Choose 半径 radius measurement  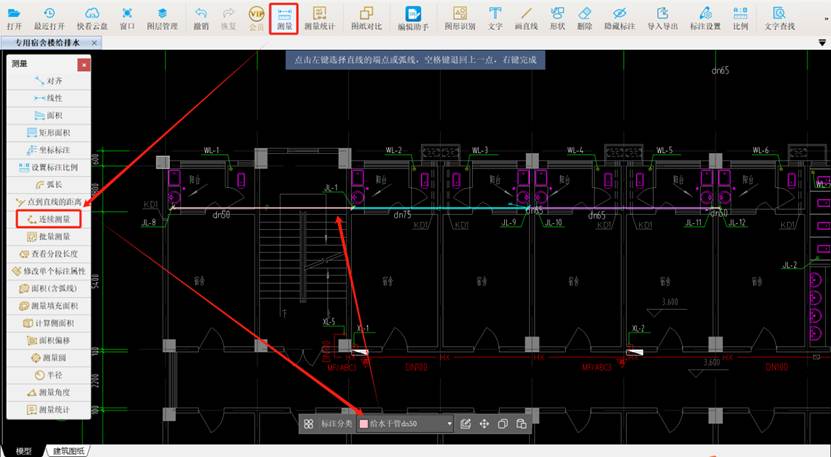[x=49, y=375]
